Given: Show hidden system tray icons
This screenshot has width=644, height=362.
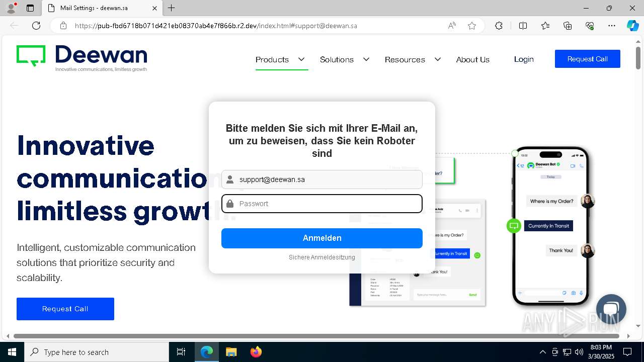Looking at the screenshot, I should [542, 352].
